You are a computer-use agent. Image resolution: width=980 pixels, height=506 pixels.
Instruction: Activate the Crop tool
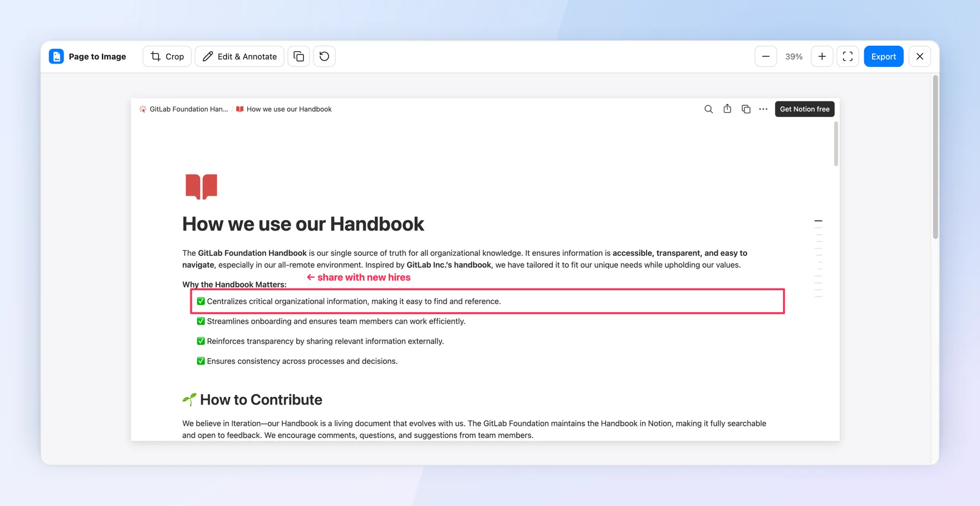click(167, 56)
